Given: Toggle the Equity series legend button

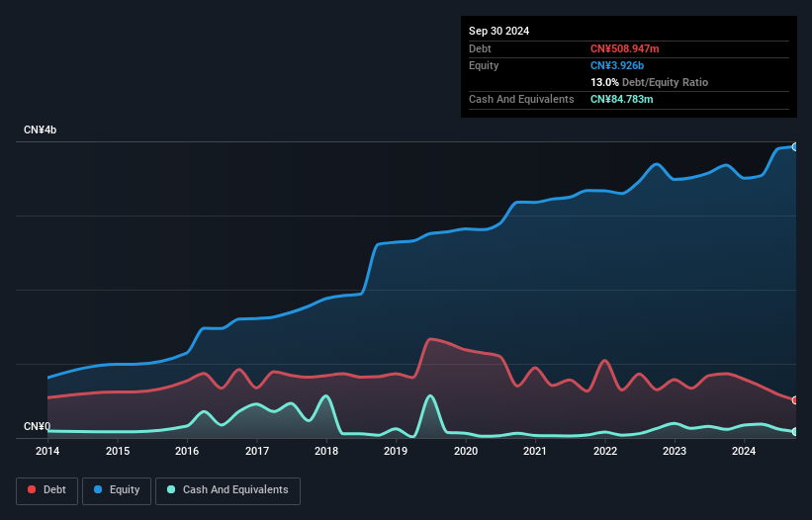Looking at the screenshot, I should [x=117, y=490].
